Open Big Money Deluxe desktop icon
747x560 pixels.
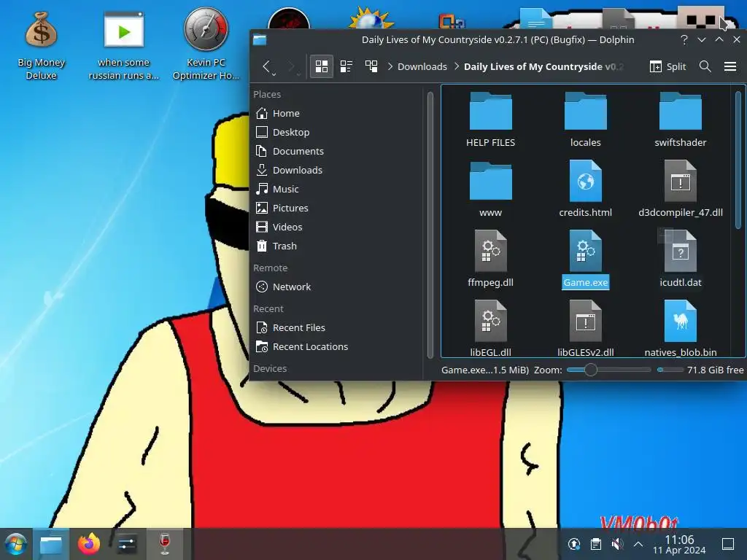(41, 46)
